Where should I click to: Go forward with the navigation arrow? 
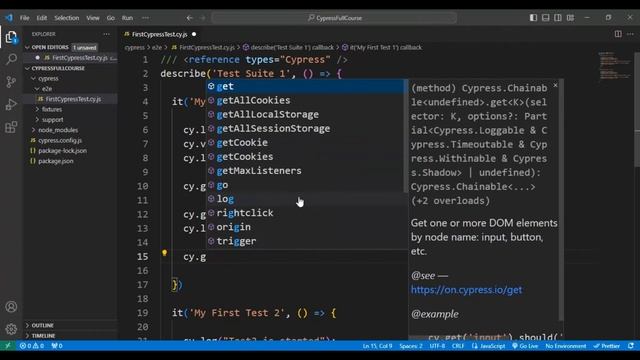(202, 18)
